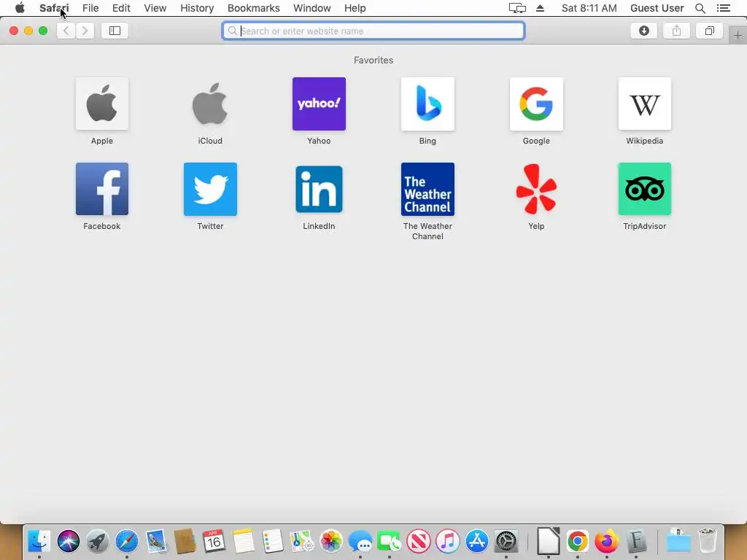Screen dimensions: 747x560
Task: Open Finder from the Dock
Action: pyautogui.click(x=39, y=541)
